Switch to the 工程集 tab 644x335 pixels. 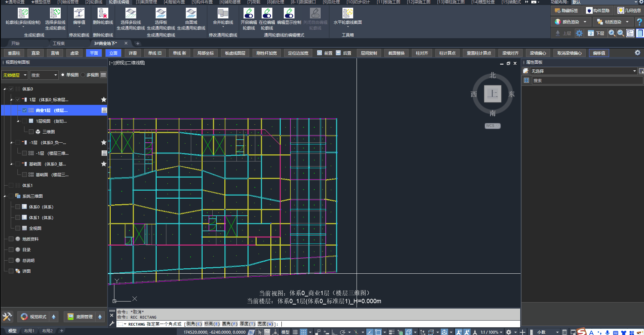(59, 44)
